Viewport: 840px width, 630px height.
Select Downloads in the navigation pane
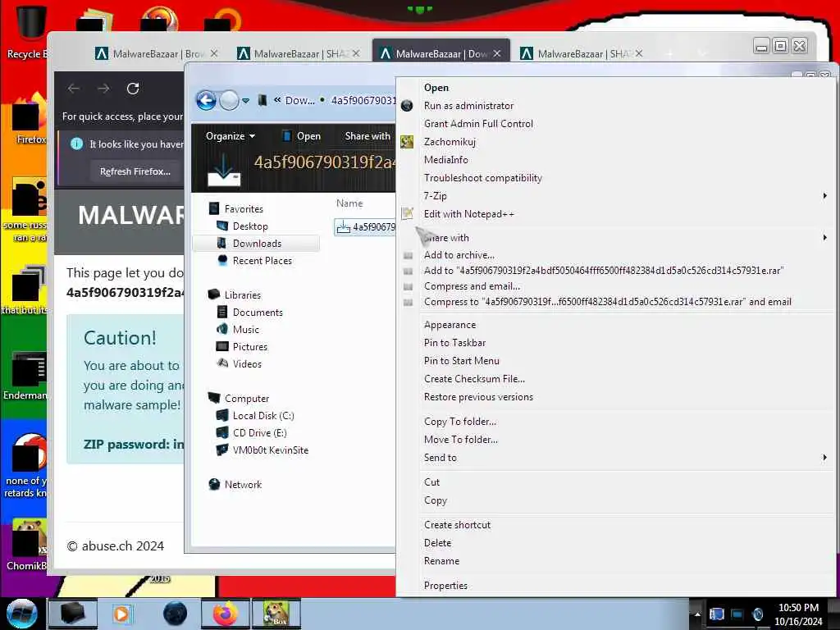257,243
